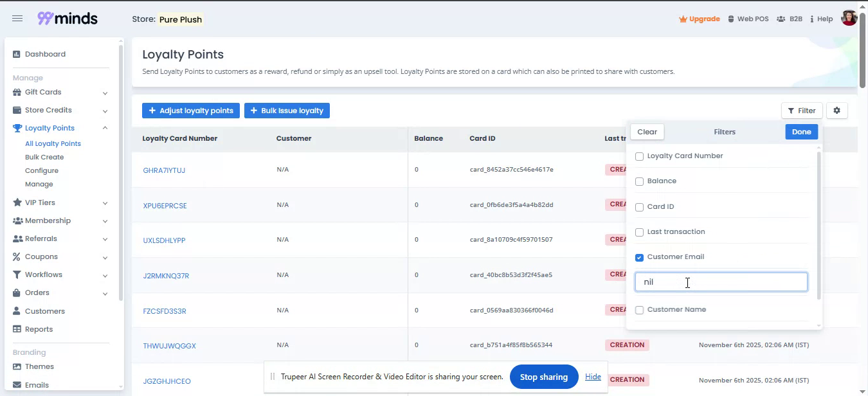
Task: Open Manage submenu item
Action: tap(39, 184)
